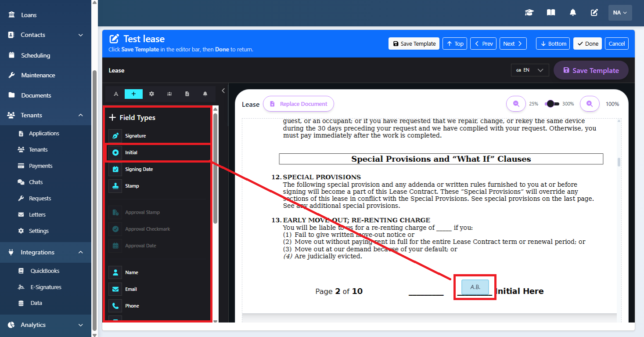Screen dimensions: 644x337
Task: Expand the Contacts sidebar menu
Action: tap(46, 35)
